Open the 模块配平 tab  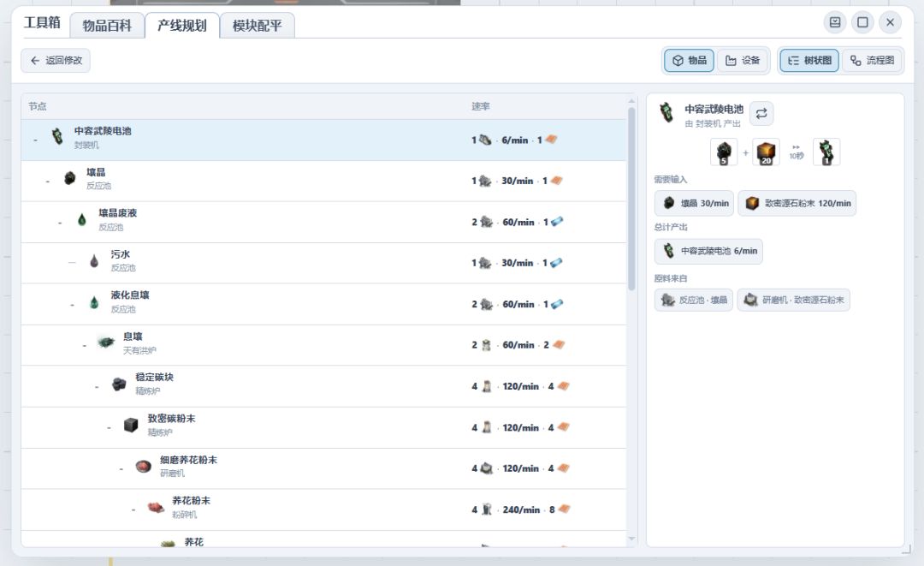257,26
